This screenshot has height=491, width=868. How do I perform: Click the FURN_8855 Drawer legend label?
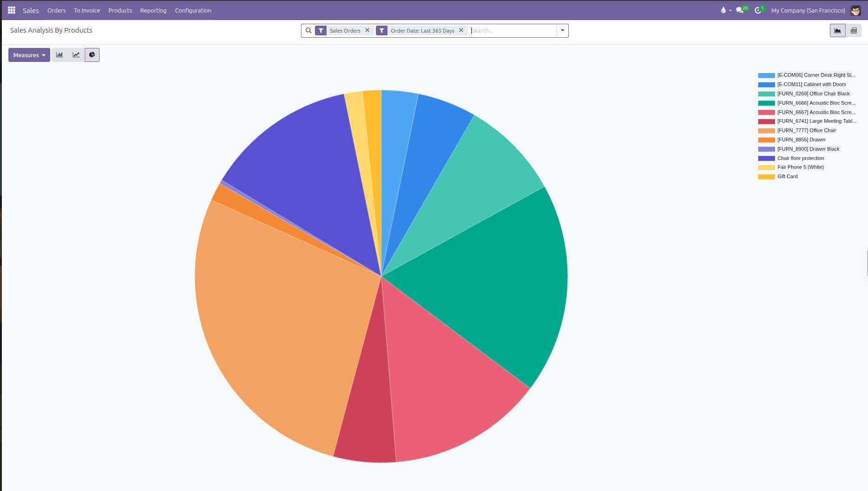pyautogui.click(x=801, y=140)
